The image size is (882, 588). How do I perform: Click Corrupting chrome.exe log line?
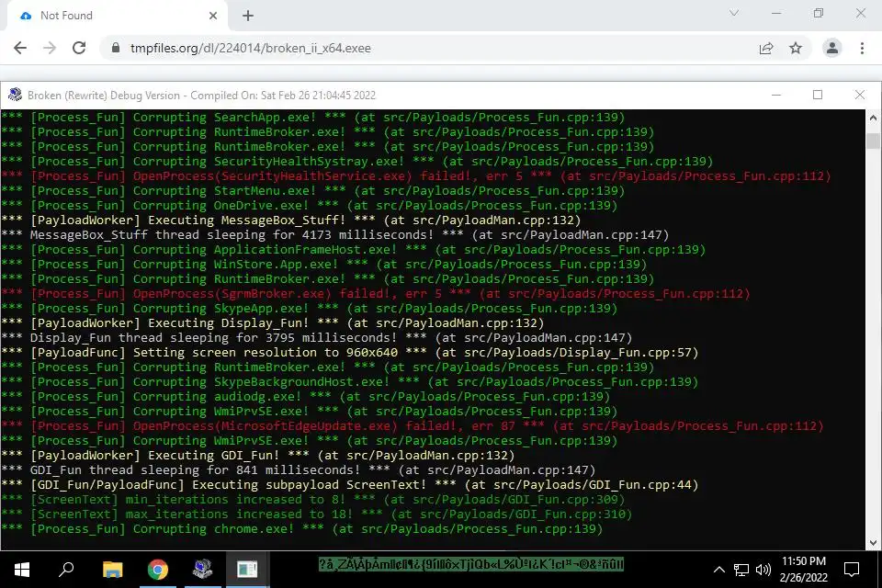[302, 529]
